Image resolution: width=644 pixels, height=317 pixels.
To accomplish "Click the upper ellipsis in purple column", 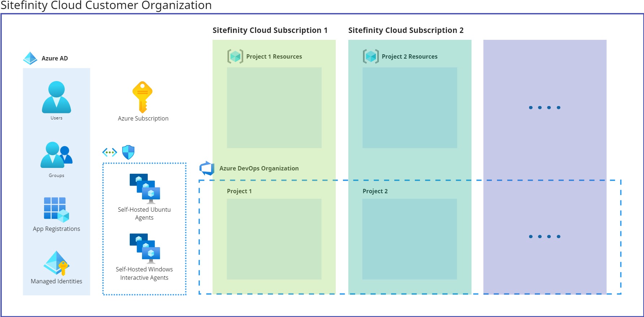I will [x=544, y=107].
